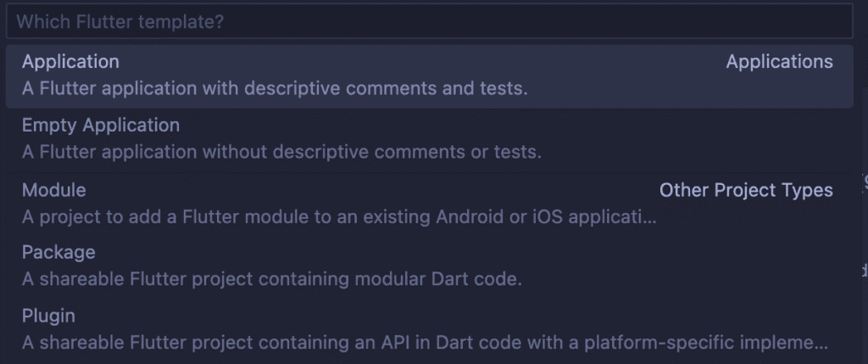Click the 'Which Flutter template?' input field

429,22
